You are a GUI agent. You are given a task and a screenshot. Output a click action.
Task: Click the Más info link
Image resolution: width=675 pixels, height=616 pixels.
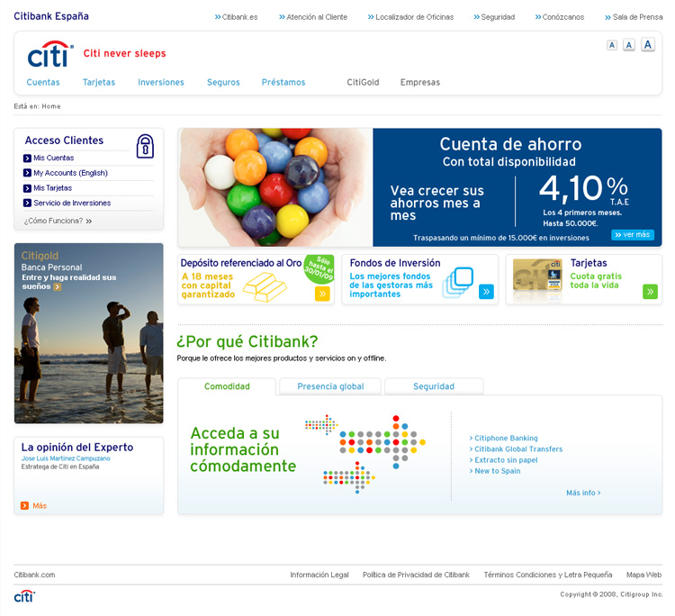(583, 493)
